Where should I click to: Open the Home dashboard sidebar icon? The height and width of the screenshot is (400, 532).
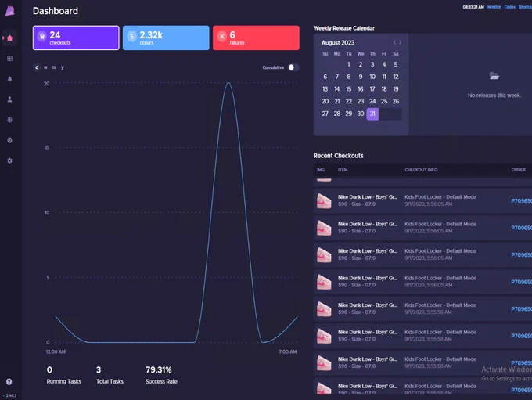pos(10,38)
